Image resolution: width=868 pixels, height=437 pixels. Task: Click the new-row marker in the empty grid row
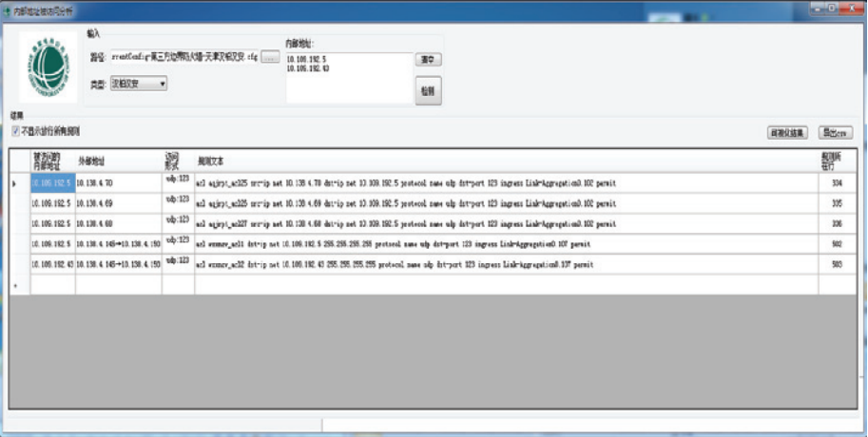pos(13,285)
